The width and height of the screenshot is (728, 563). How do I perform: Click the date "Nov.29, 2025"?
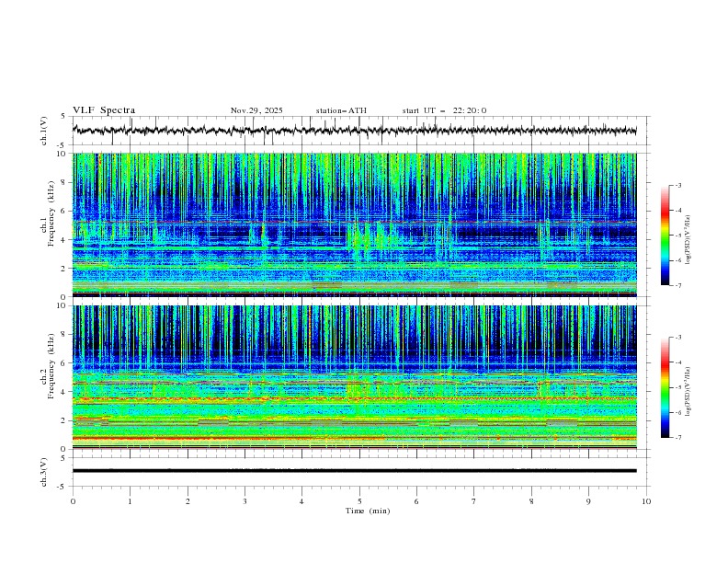256,110
